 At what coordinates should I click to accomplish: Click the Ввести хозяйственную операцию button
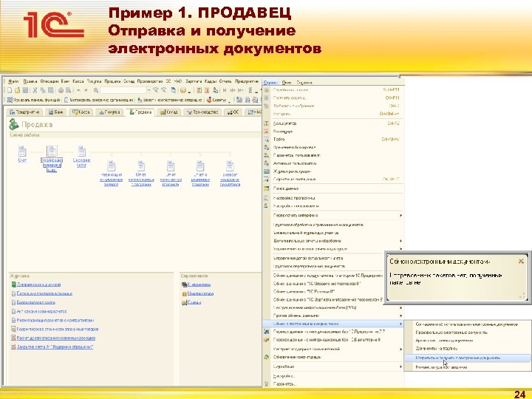coord(169,100)
